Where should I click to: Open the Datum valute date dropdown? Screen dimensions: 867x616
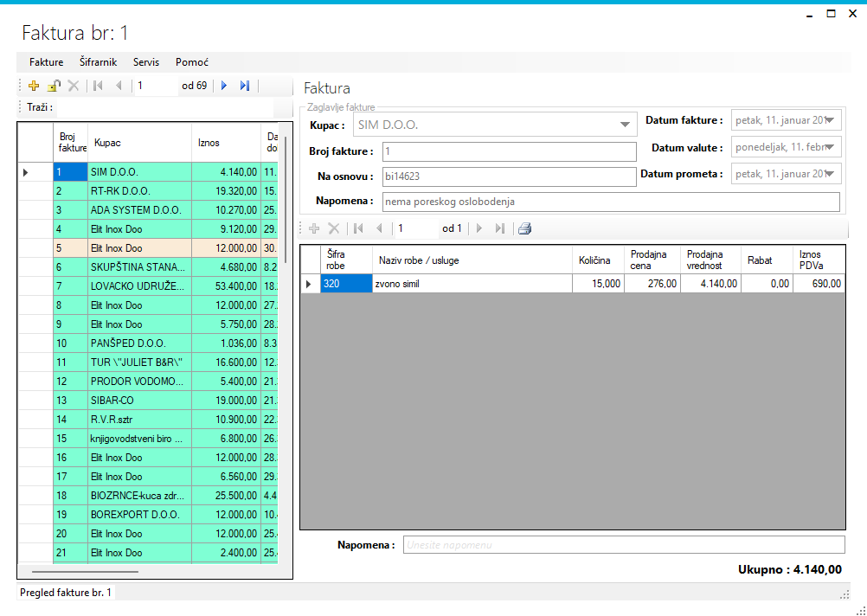[831, 148]
